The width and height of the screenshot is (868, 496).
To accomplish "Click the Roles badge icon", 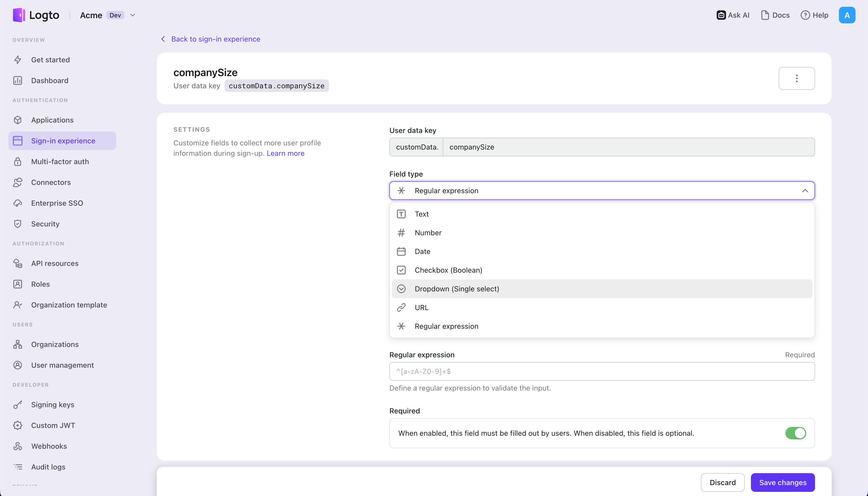I will pyautogui.click(x=18, y=284).
